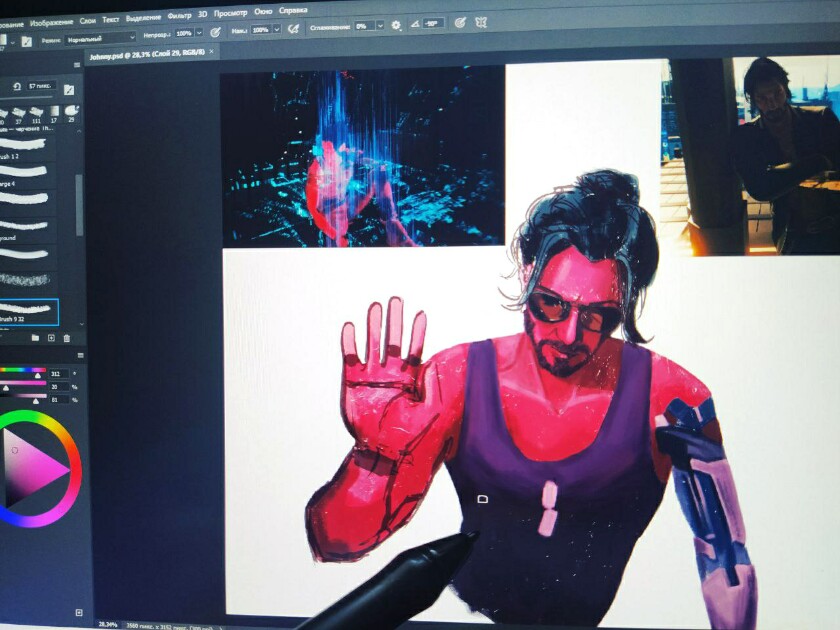Enable airbrush build-up icon beside Наж. field

294,29
